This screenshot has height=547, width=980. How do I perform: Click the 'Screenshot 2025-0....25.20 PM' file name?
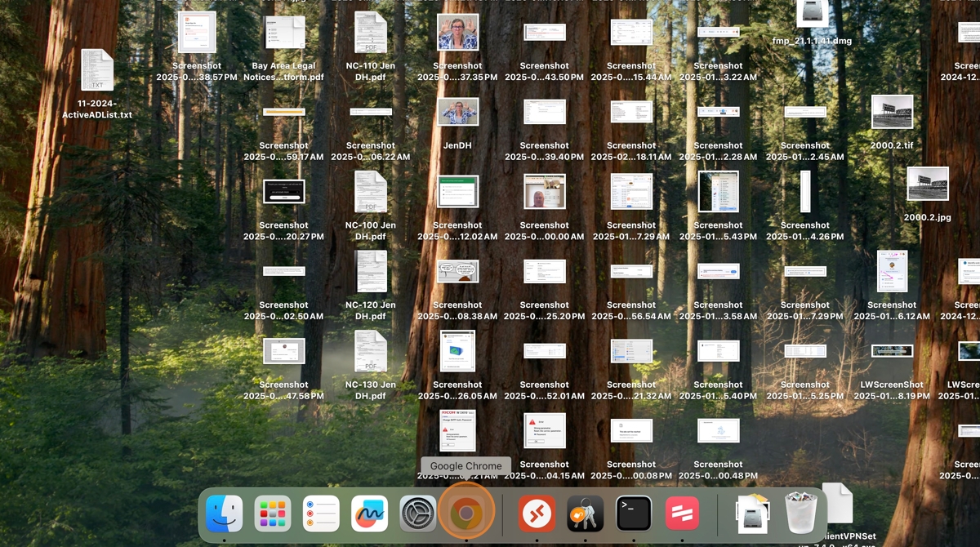545,310
